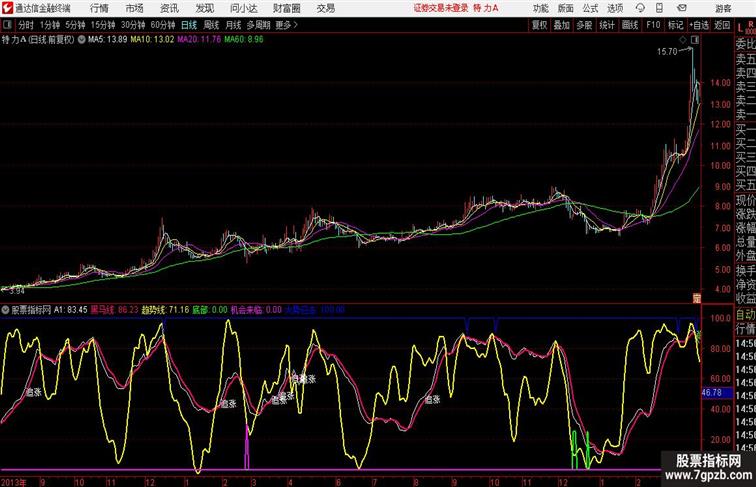Image resolution: width=756 pixels, height=487 pixels.
Task: Click the 15.70 high price label
Action: [667, 52]
